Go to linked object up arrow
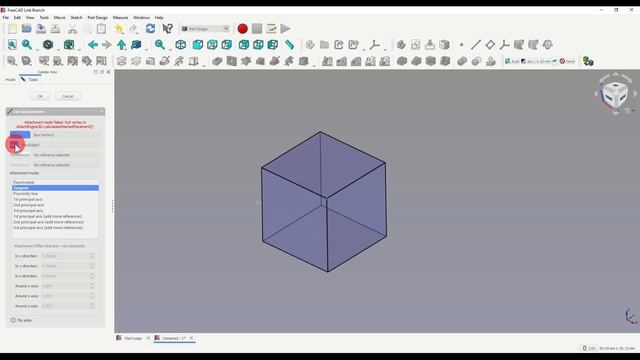This screenshot has height=360, width=640. click(122, 44)
